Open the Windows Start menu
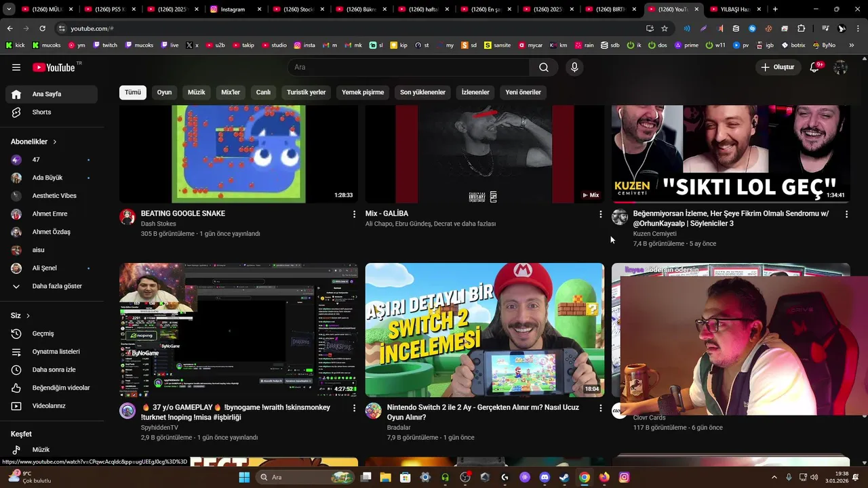 coord(244,477)
